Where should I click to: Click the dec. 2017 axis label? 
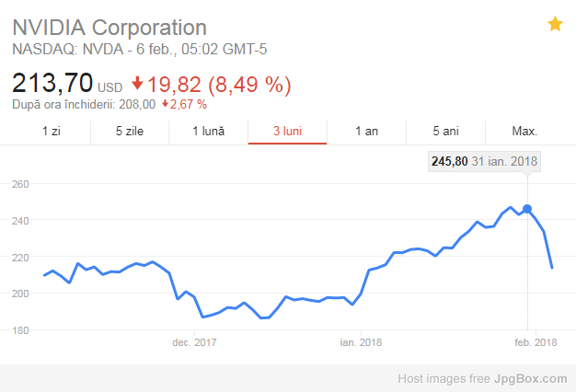(194, 342)
